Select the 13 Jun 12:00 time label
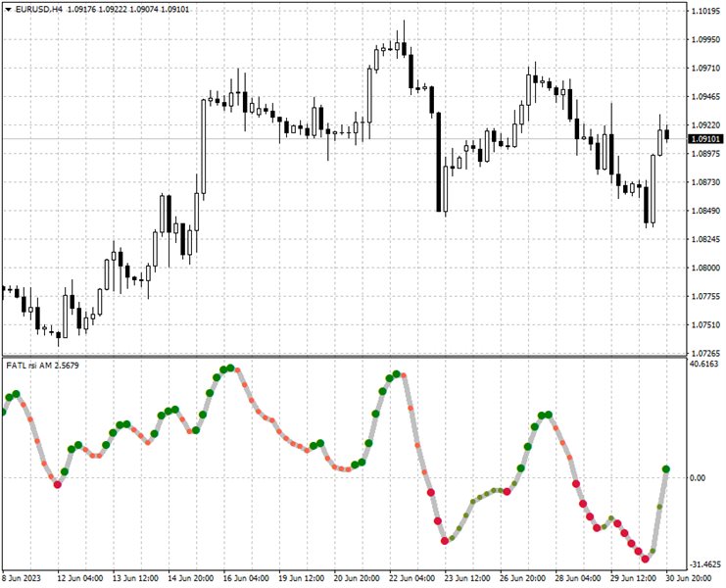Screen dimensions: 726x588 [135, 578]
